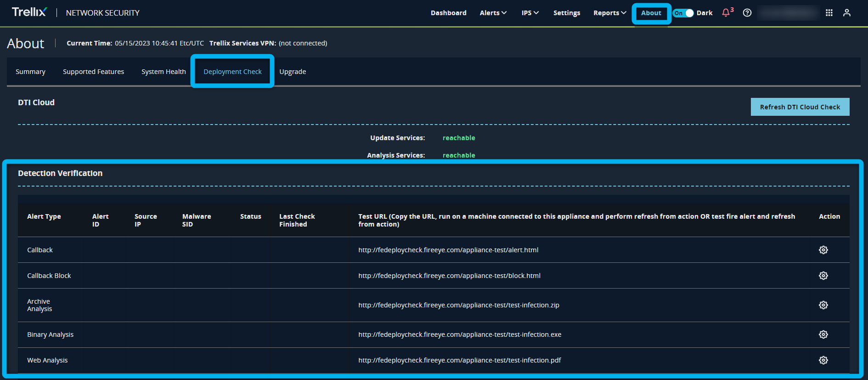This screenshot has height=380, width=868.
Task: Click the gear action for Web Analysis row
Action: pos(823,360)
